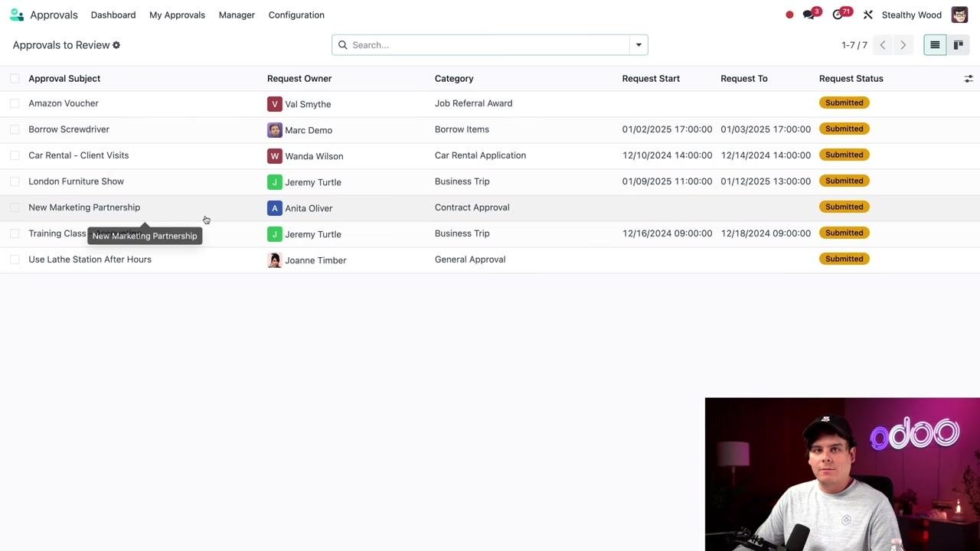Check the Use Lathe Station After Hours row
Viewport: 980px width, 551px height.
(x=15, y=259)
